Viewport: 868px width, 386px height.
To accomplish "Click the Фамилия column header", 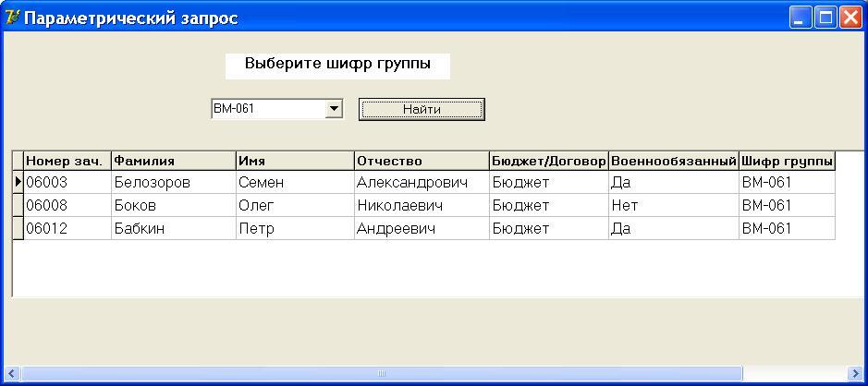I will tap(174, 161).
